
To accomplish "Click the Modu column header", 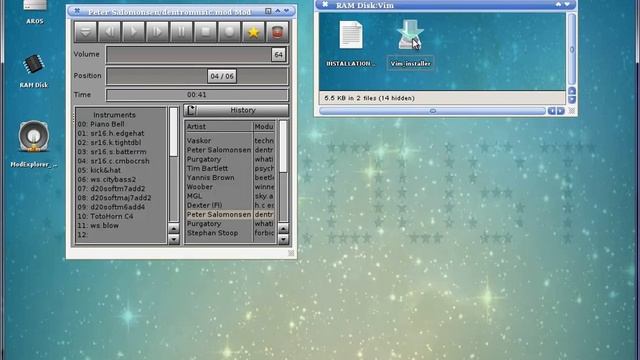I will pos(264,127).
